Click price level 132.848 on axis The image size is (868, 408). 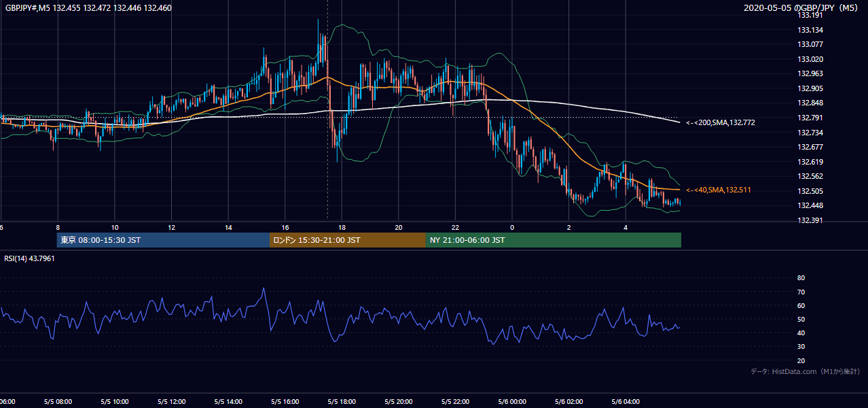click(810, 103)
